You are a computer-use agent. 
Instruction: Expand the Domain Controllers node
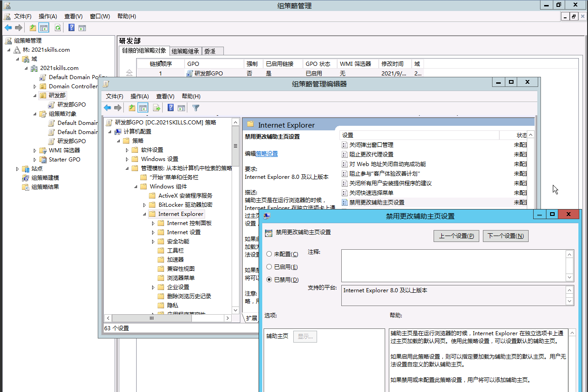[35, 86]
